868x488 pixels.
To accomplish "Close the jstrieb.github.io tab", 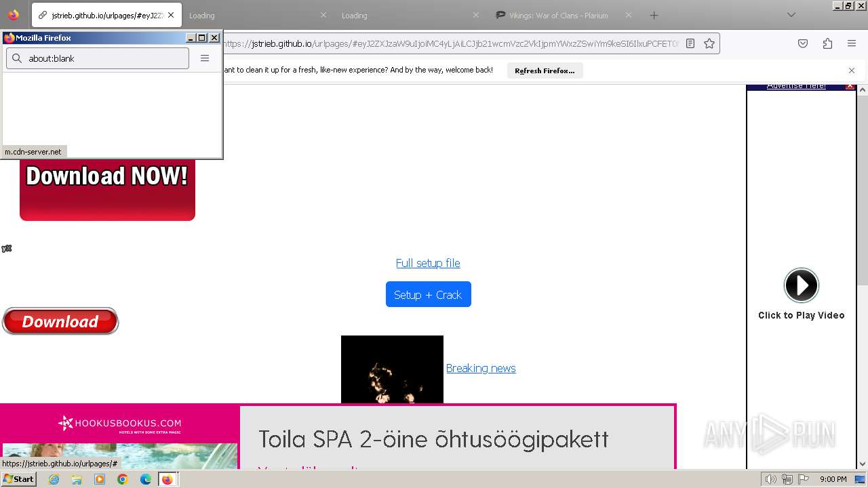I will click(171, 15).
